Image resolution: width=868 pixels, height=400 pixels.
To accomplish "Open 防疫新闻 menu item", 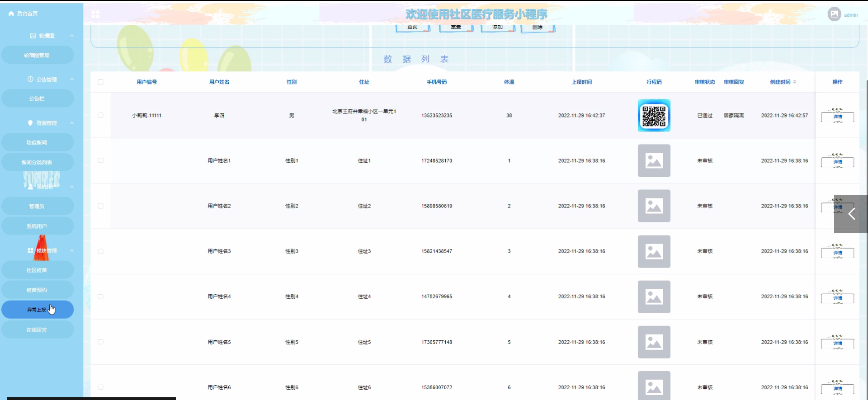I will (38, 142).
